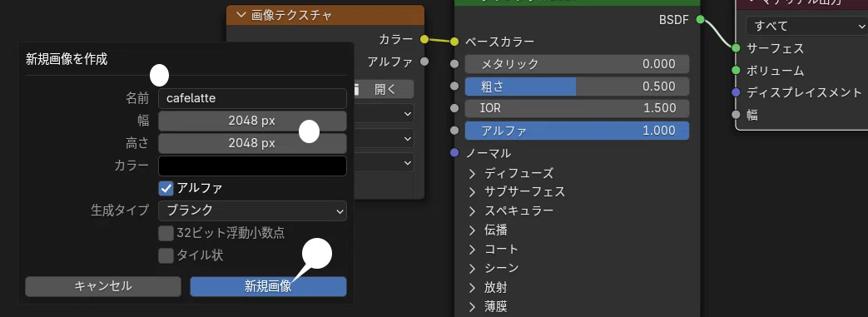Click the yellow カラー output socket
868x317 pixels.
424,39
